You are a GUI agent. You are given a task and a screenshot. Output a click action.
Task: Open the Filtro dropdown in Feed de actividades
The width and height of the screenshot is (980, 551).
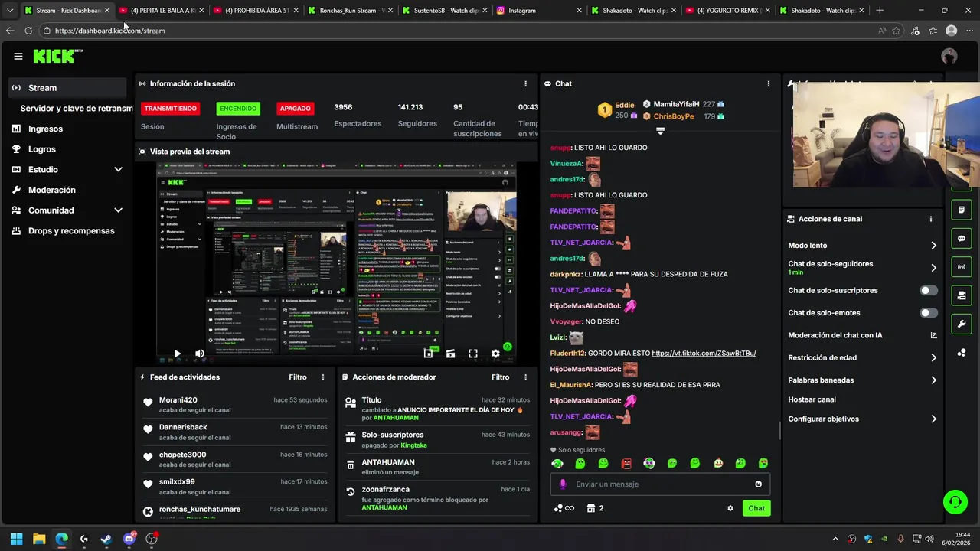[298, 377]
